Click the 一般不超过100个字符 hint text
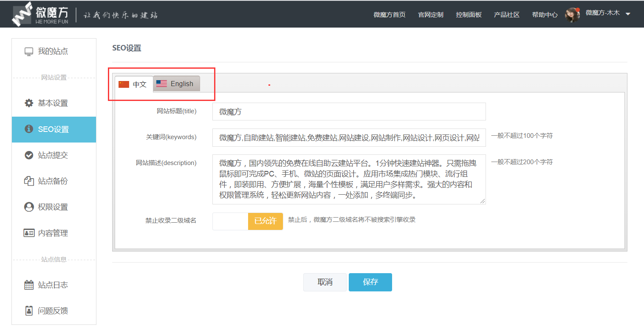 pos(522,136)
